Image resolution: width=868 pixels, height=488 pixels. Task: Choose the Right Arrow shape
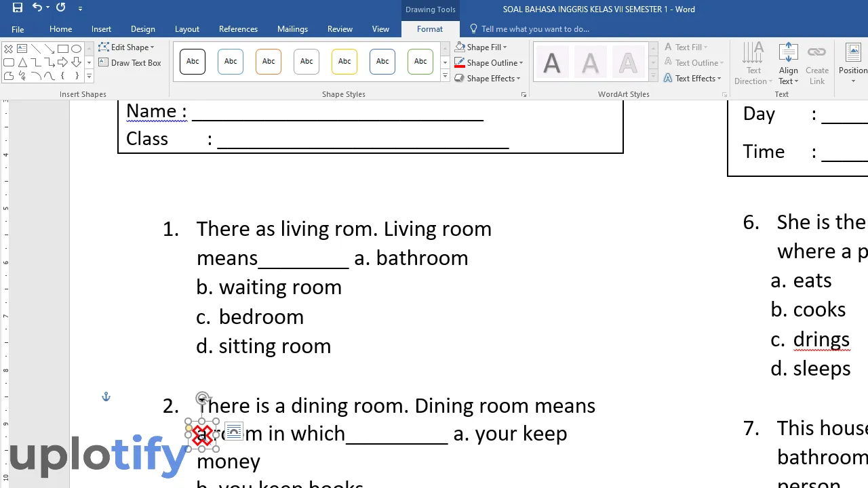click(63, 62)
